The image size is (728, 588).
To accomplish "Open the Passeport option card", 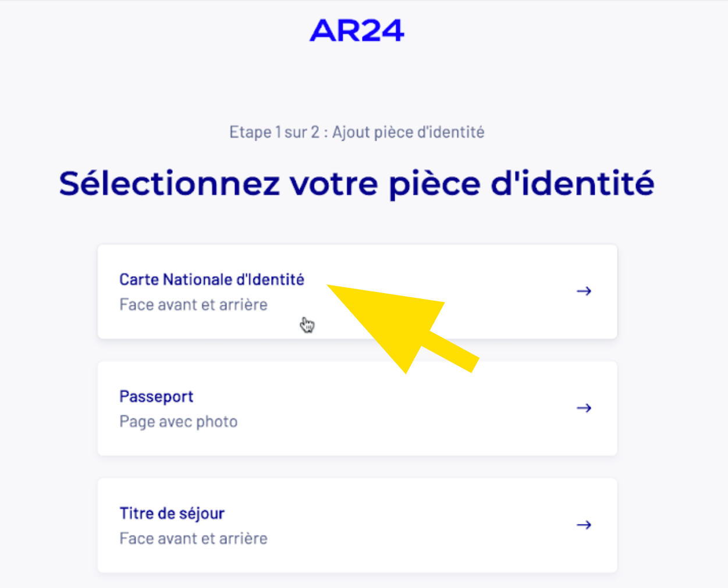I will 357,408.
